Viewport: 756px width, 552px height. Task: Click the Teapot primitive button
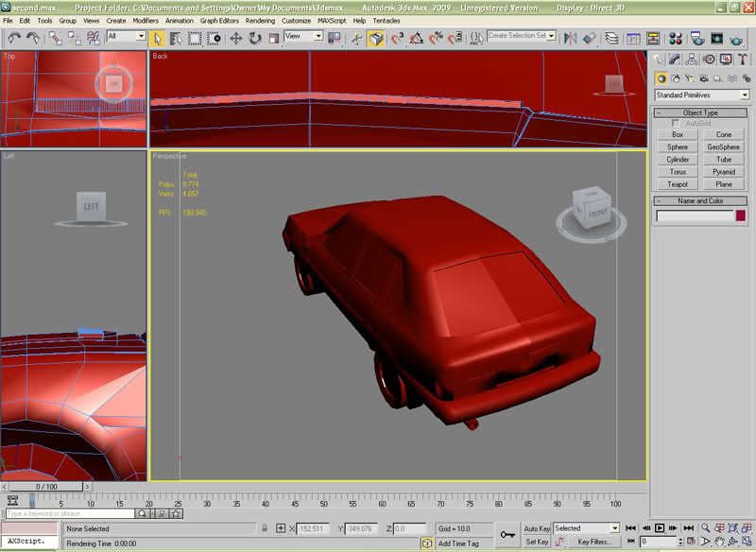(x=678, y=184)
